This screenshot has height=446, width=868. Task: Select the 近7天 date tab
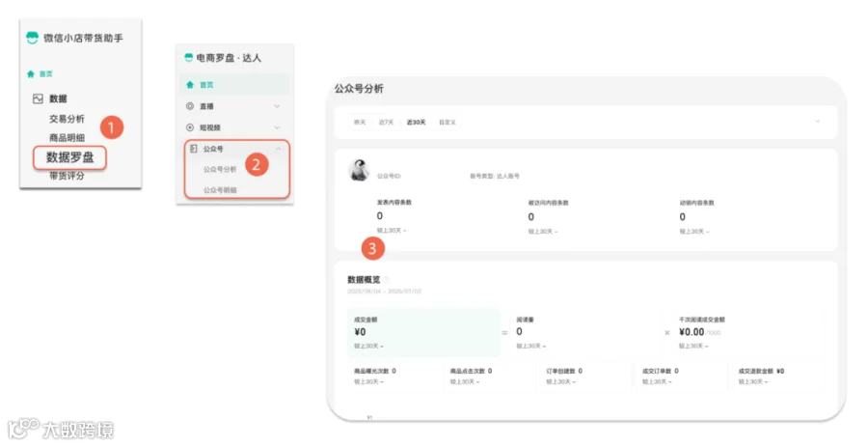(x=386, y=123)
